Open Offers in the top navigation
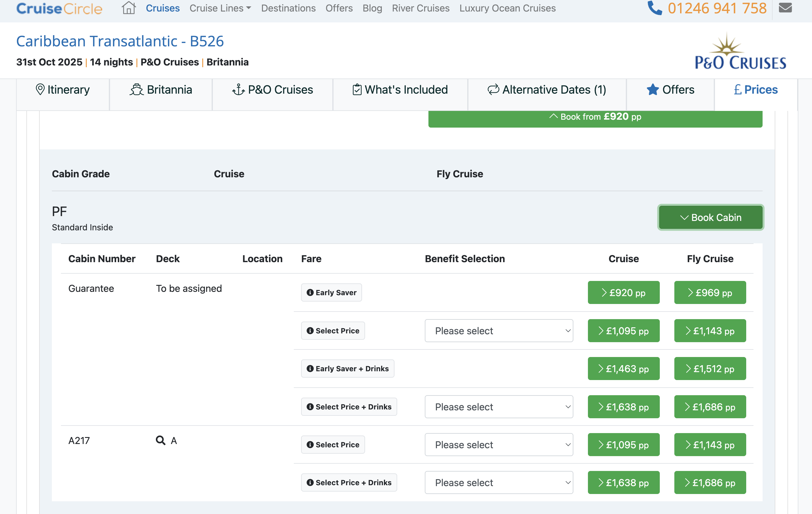This screenshot has height=514, width=812. click(339, 8)
